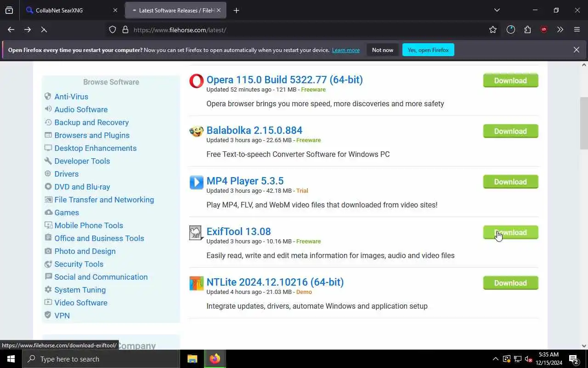Open File Explorer from the taskbar
588x368 pixels.
(192, 359)
